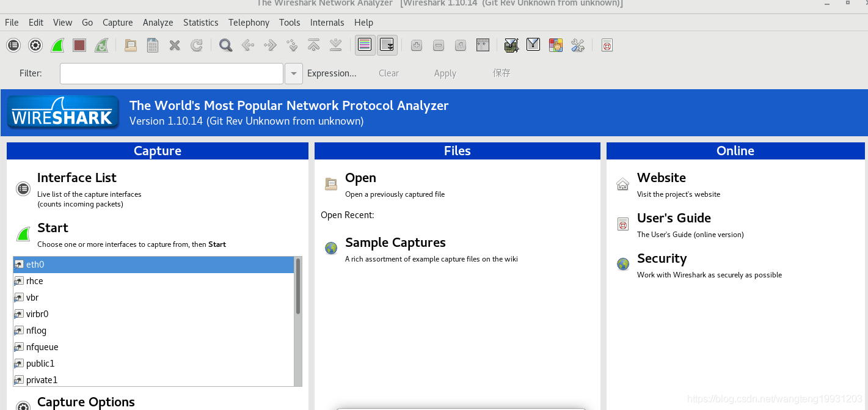Open the Tools menu

pos(290,23)
